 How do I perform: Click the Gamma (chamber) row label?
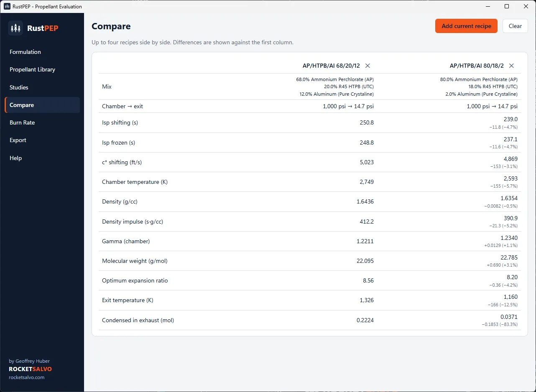coord(126,241)
